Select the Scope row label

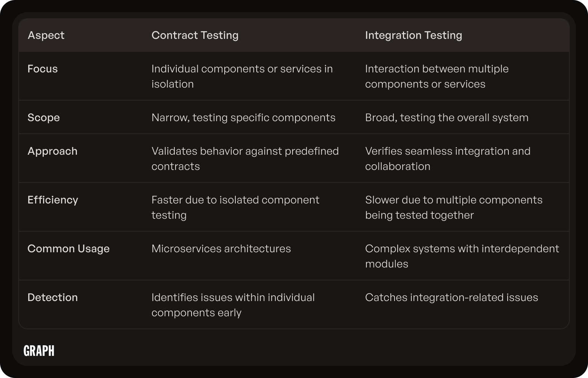coord(43,117)
